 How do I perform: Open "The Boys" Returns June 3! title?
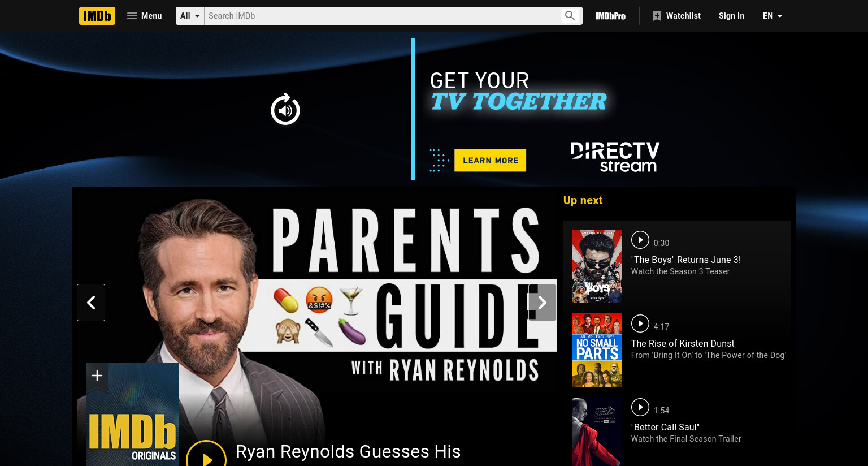(x=685, y=260)
